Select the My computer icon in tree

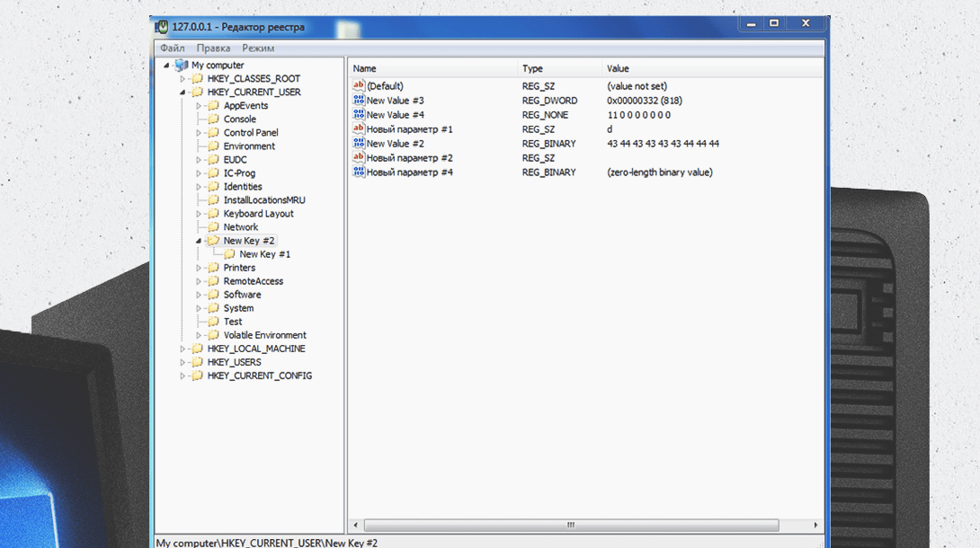point(182,66)
